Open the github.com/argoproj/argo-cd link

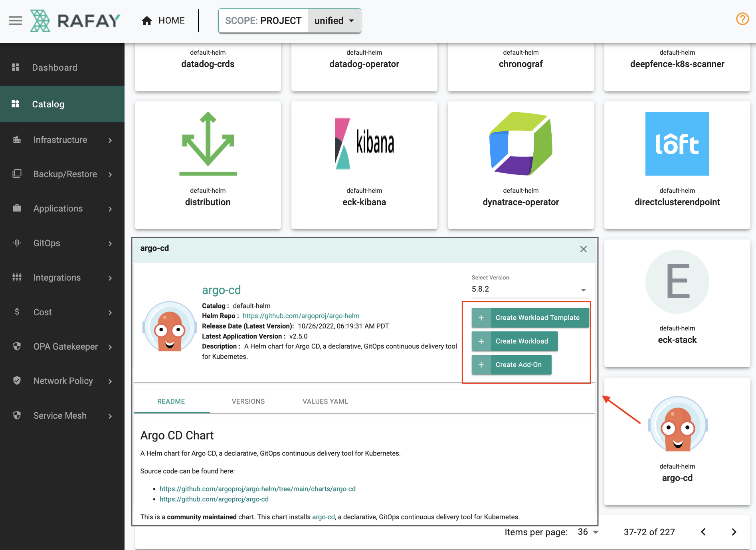pos(214,499)
